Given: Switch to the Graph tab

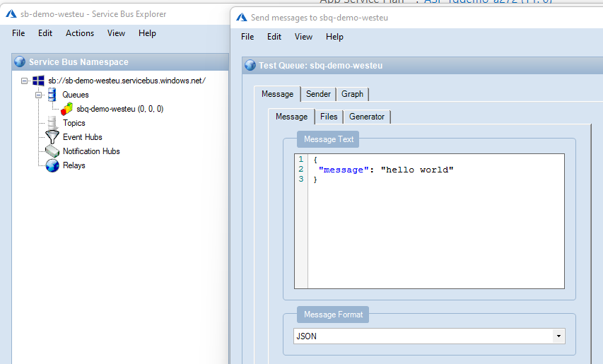Looking at the screenshot, I should coord(352,94).
